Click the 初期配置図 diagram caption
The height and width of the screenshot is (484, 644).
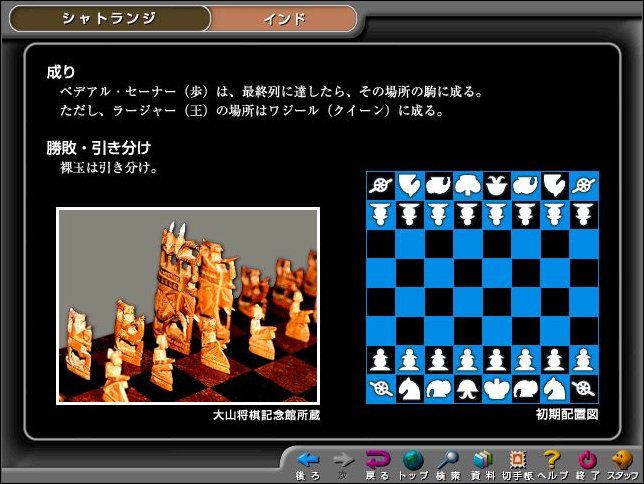(x=566, y=414)
